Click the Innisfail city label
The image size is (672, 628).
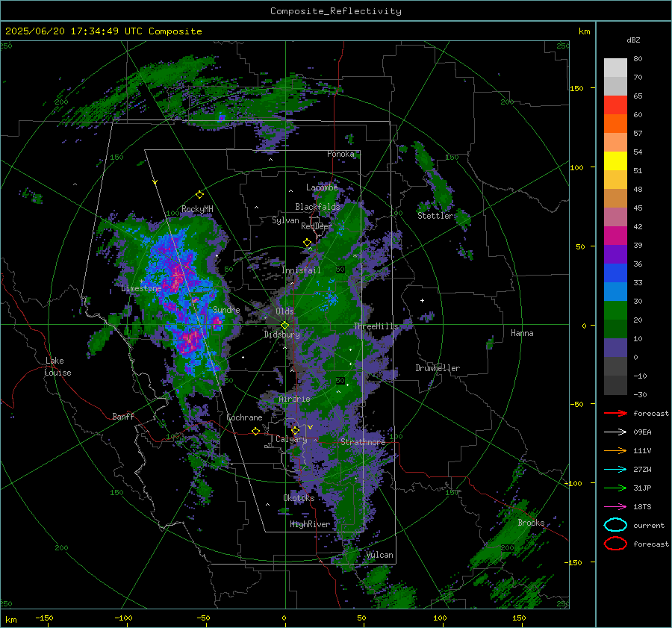pos(301,270)
